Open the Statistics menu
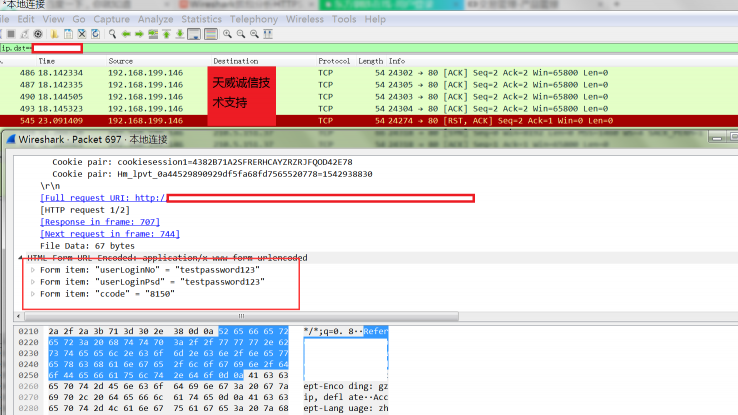Viewport: 738px width, 415px height. coord(201,19)
